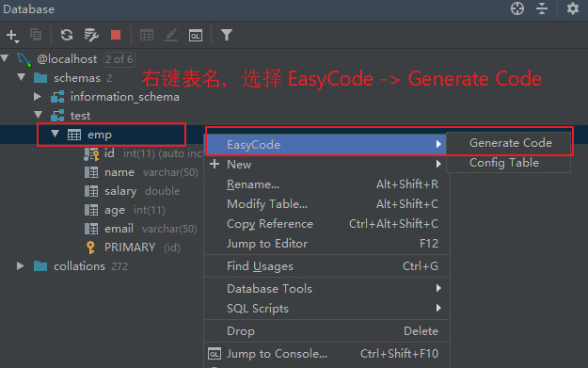
Task: Choose Find Usages menu entry
Action: point(326,266)
